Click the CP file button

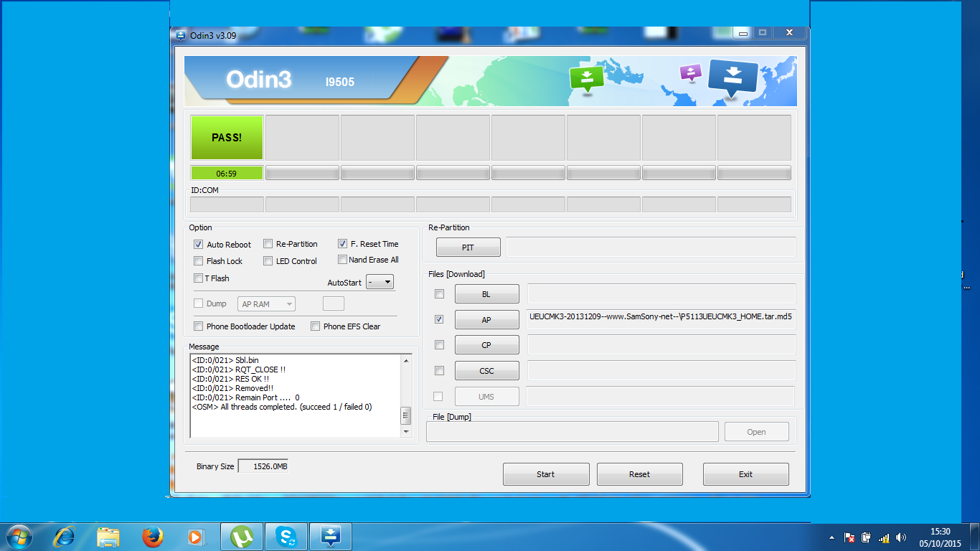pyautogui.click(x=486, y=345)
